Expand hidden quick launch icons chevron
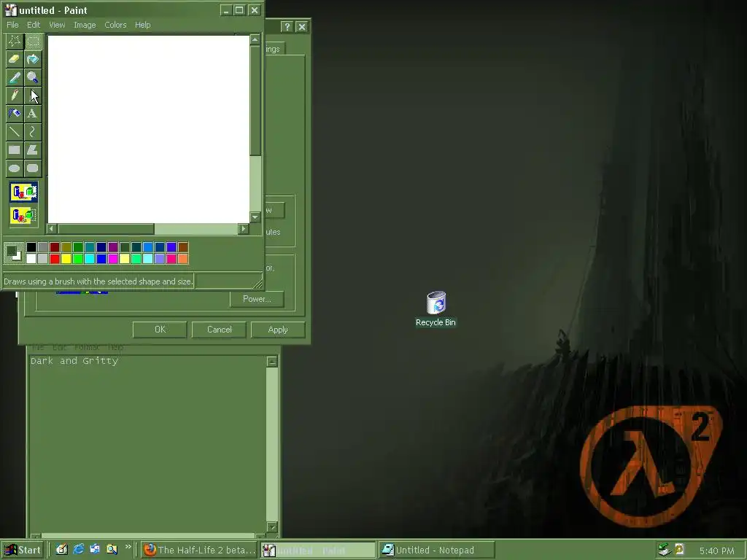747x560 pixels. (128, 547)
